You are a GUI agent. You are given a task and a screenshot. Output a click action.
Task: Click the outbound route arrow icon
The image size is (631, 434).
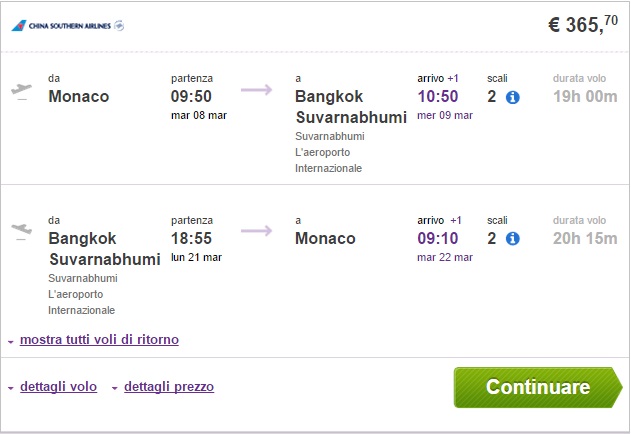coord(256,91)
